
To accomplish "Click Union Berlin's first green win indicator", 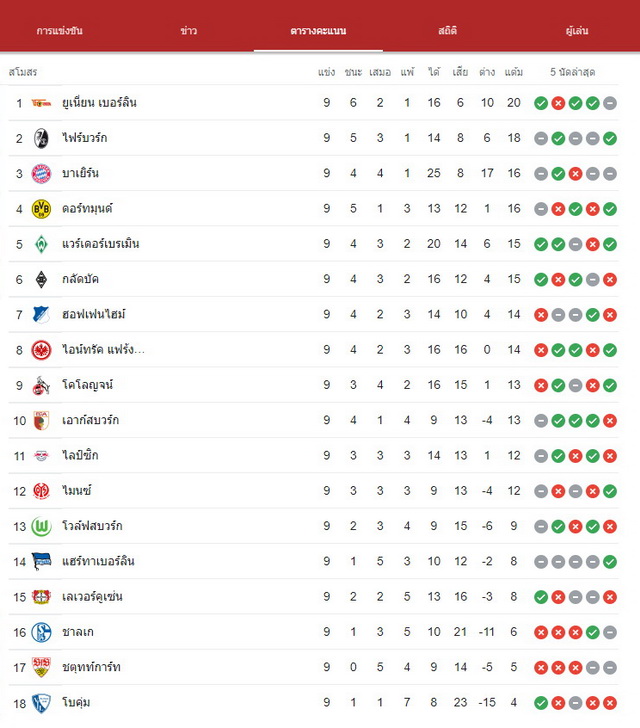I will click(x=541, y=103).
